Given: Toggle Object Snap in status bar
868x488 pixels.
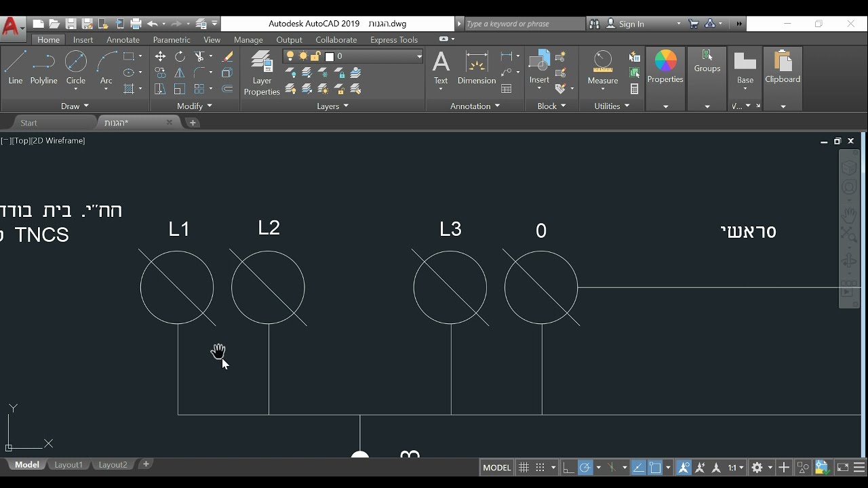Looking at the screenshot, I should (x=655, y=468).
